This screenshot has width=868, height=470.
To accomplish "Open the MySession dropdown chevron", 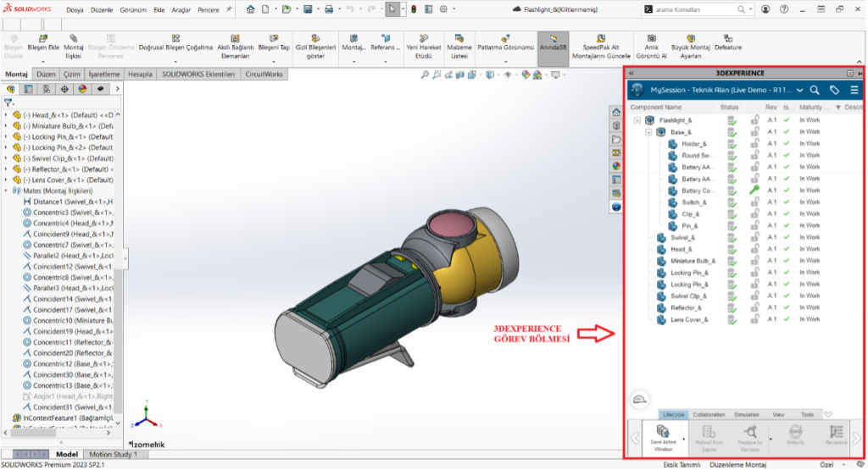I will [800, 90].
